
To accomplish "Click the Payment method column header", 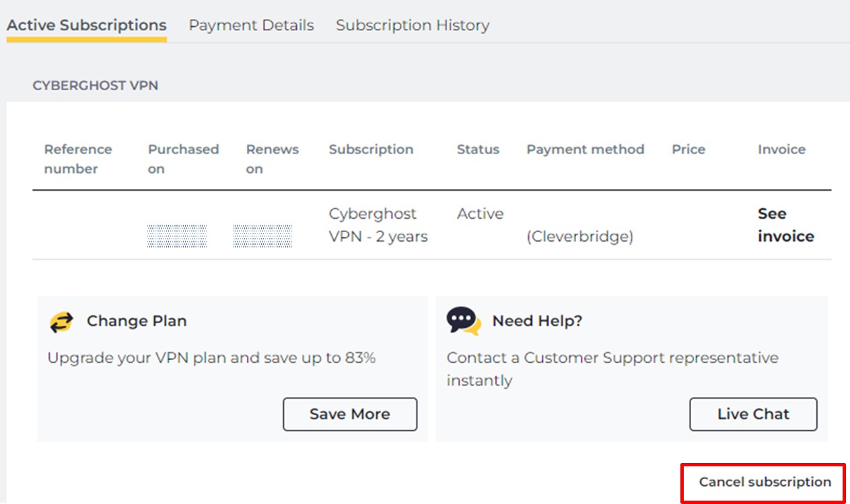I will tap(586, 149).
